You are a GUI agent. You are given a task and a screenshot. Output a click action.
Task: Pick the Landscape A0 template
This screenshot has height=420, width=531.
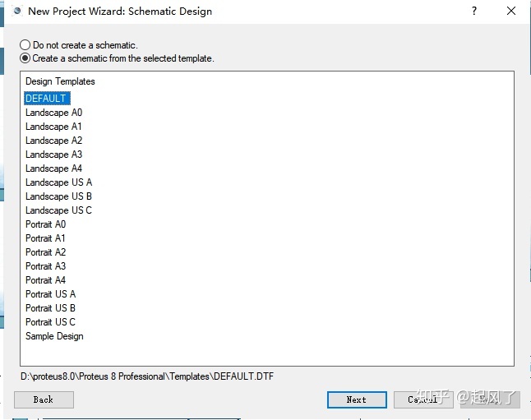tap(54, 113)
